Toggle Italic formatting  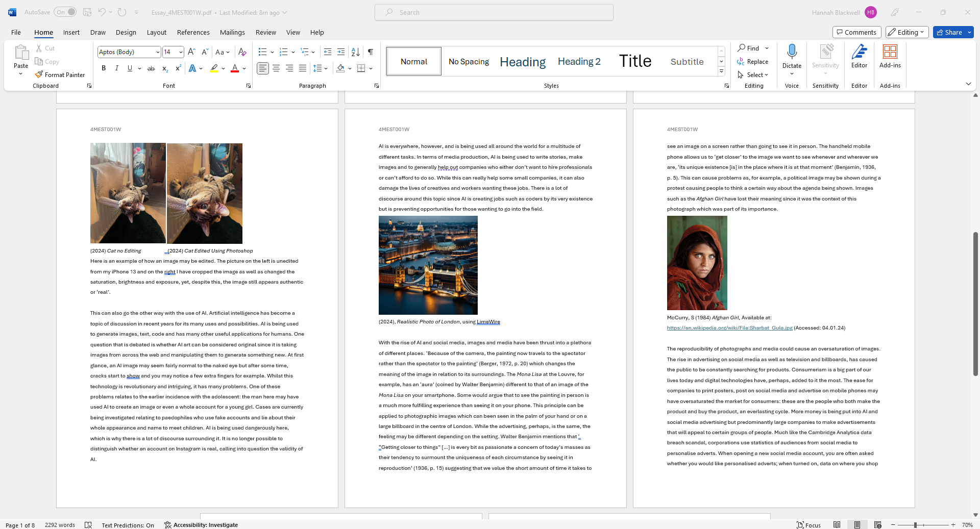[x=117, y=68]
